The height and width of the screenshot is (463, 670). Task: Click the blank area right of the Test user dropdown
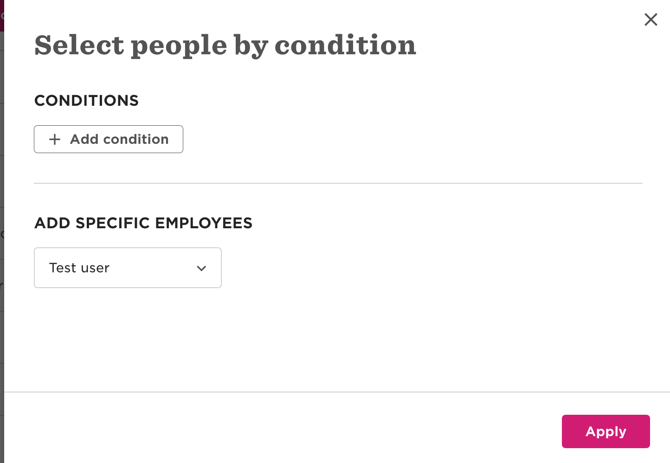pos(430,268)
